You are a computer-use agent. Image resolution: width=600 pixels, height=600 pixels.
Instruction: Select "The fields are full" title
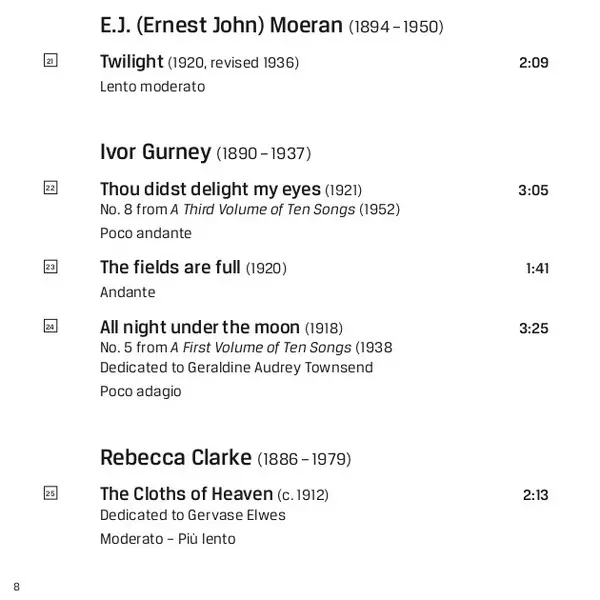[170, 267]
